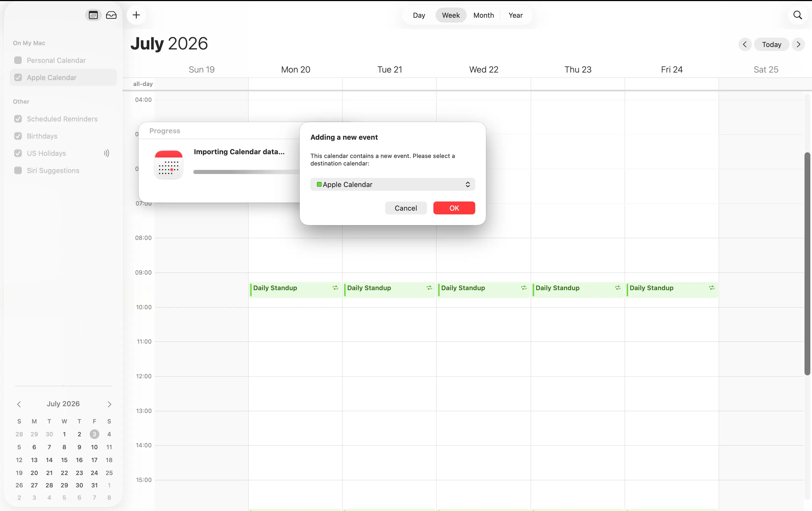This screenshot has width=812, height=511.
Task: Select day 15 in mini calendar
Action: pos(64,460)
